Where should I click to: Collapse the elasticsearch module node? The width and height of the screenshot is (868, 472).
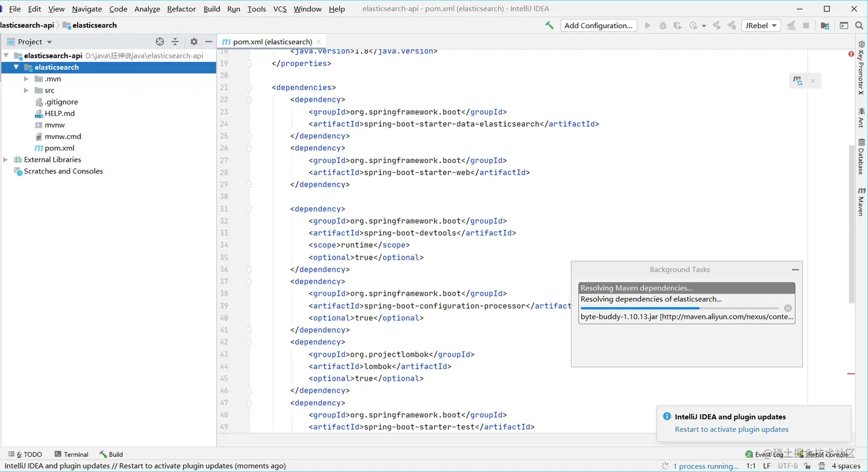click(x=16, y=67)
